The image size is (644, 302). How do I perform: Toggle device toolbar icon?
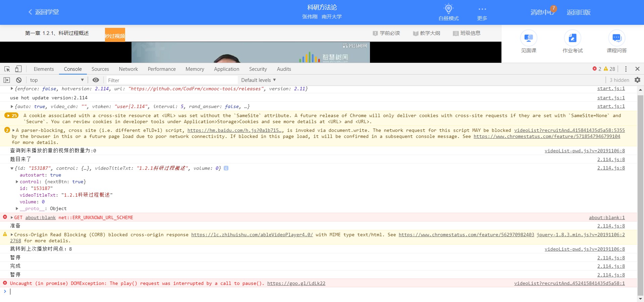pos(18,69)
